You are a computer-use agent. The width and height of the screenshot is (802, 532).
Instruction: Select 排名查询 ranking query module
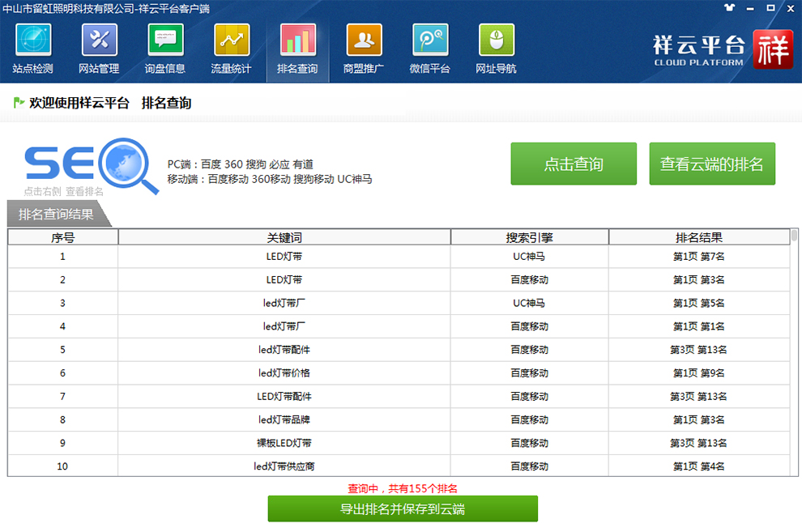point(297,49)
